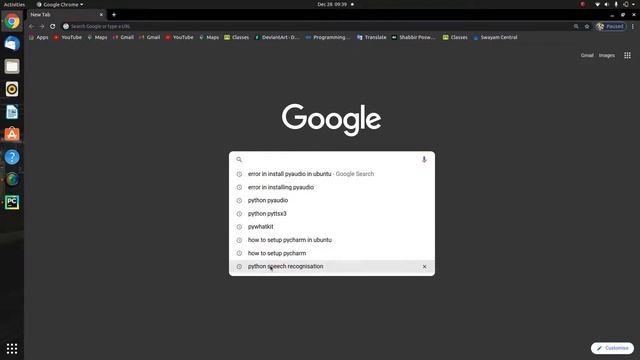Select 'how to setup pycharm in ubuntu' suggestion
The height and width of the screenshot is (360, 640).
tap(331, 240)
